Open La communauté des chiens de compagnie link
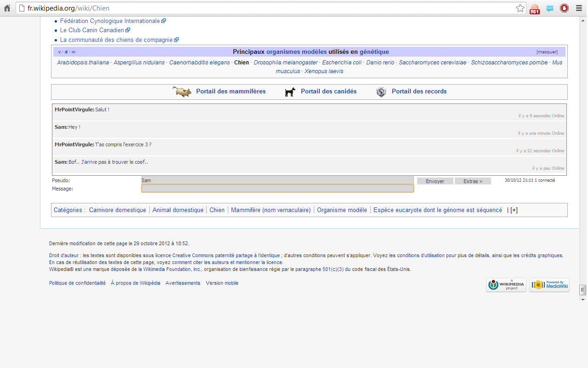Viewport: 588px width, 368px height. point(116,40)
